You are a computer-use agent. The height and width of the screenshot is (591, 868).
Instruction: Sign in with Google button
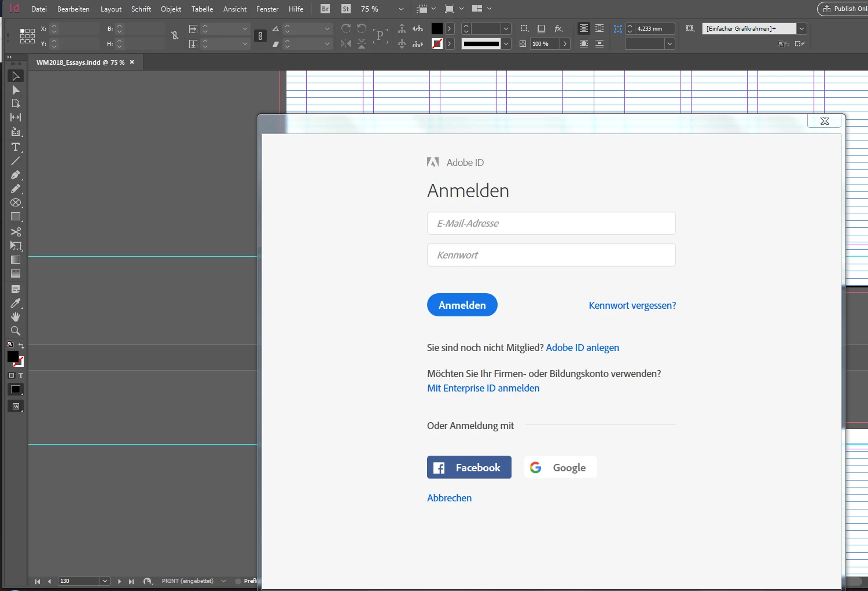coord(560,467)
